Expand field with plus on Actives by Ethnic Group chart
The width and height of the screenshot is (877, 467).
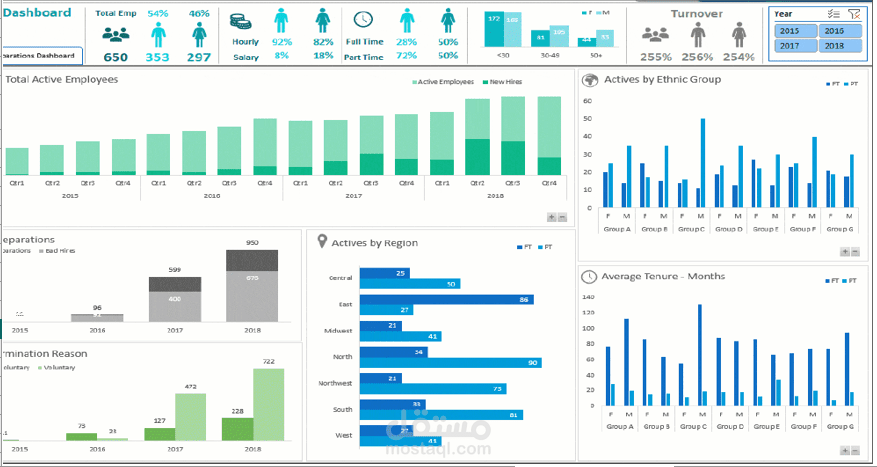click(x=845, y=252)
